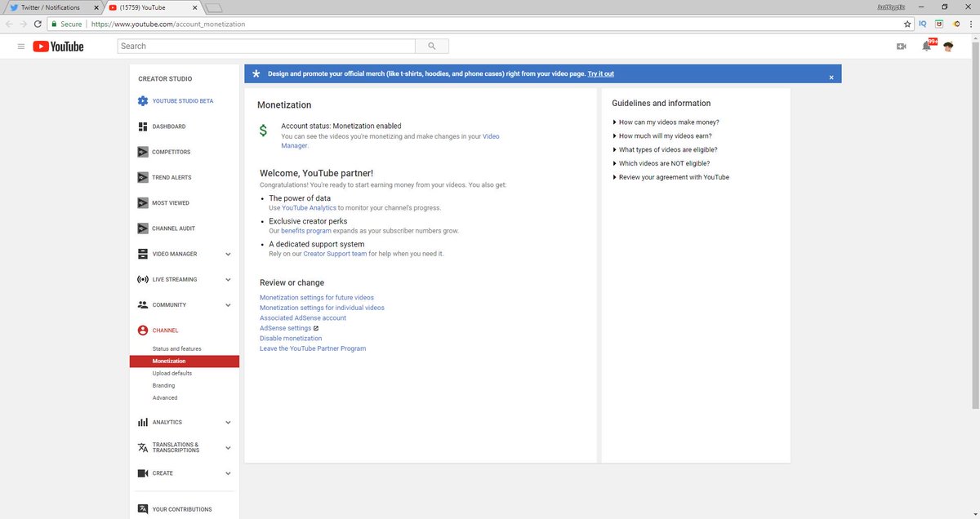Click the red-faced calendar extension icon
This screenshot has width=980, height=519.
tap(939, 24)
